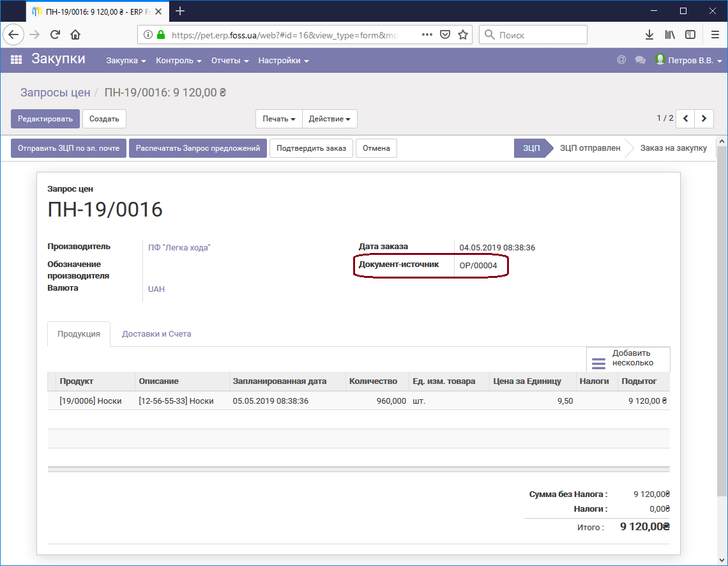Open Запросы цен breadcrumb link
This screenshot has width=728, height=566.
tap(55, 93)
